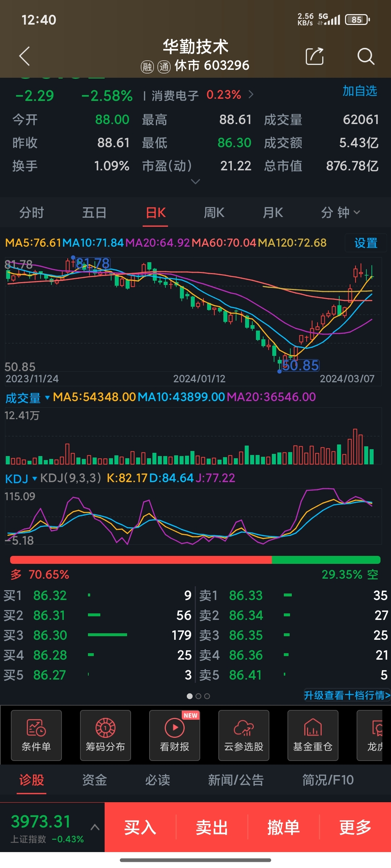The height and width of the screenshot is (868, 391).
Task: Tap the 买5 price 86.27
Action: coord(50,675)
